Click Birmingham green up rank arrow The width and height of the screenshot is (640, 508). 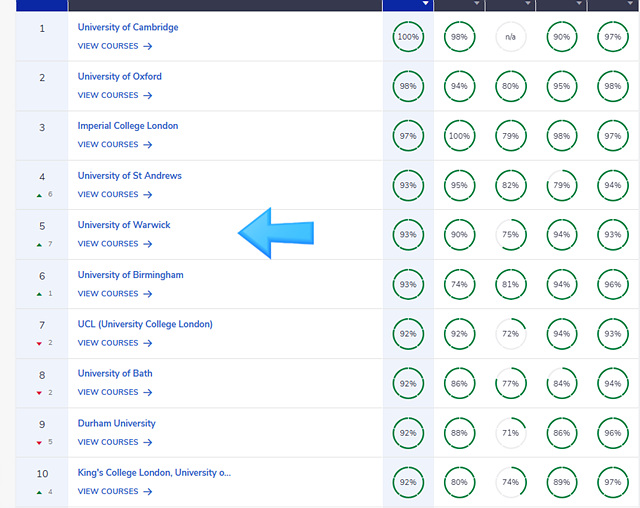(39, 294)
